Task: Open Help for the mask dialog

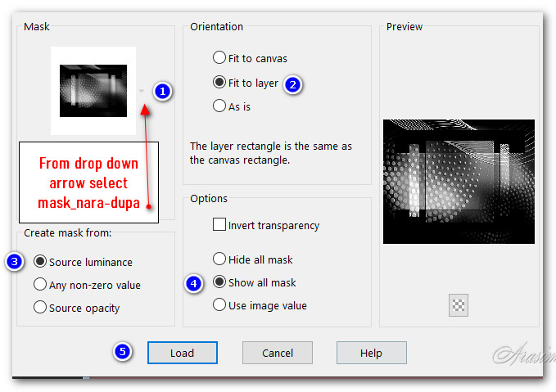Action: tap(371, 353)
